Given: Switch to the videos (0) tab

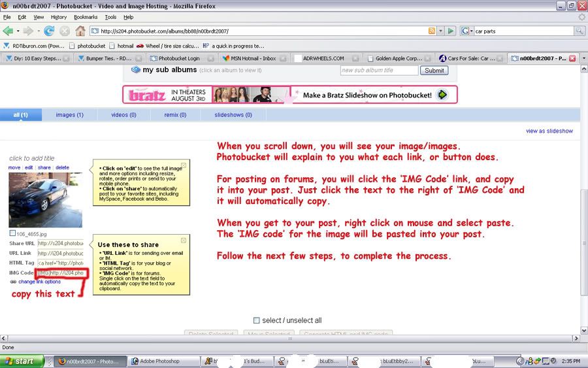Looking at the screenshot, I should pos(123,115).
